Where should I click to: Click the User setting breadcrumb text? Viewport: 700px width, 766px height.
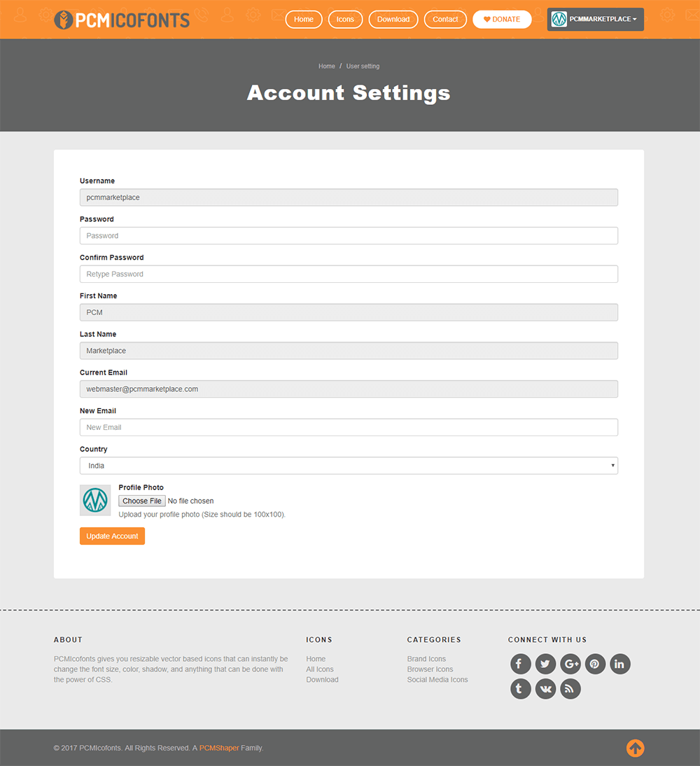(363, 66)
